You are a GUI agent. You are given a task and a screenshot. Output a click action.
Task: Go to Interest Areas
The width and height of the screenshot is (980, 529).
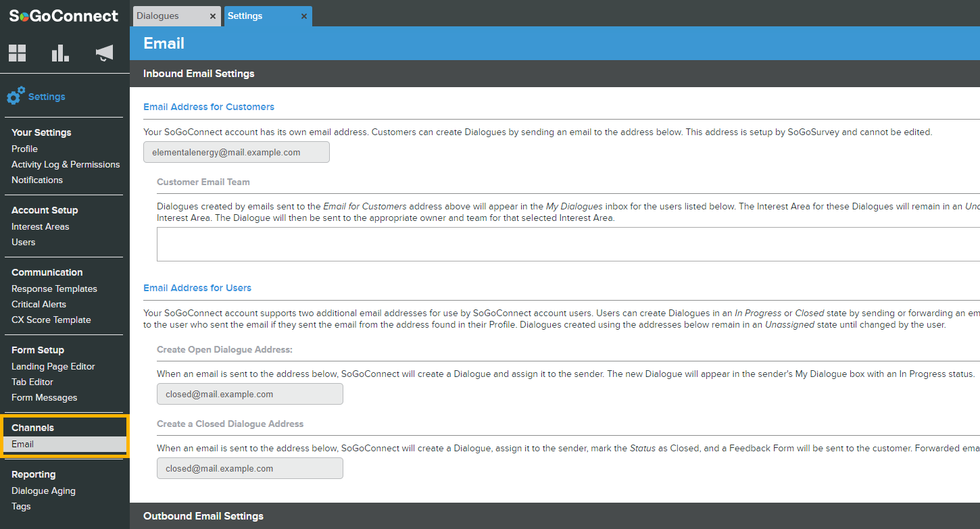coord(41,226)
